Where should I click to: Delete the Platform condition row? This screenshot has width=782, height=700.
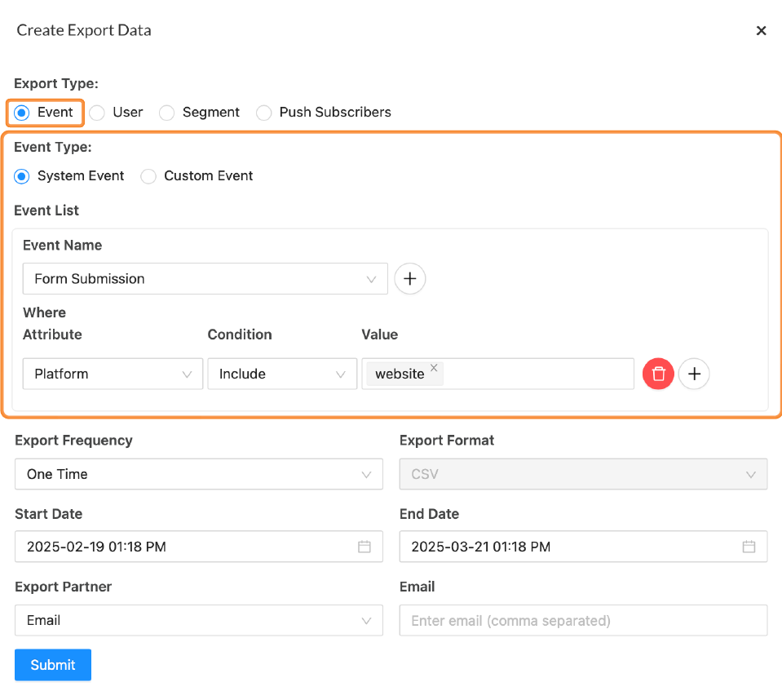(x=658, y=374)
